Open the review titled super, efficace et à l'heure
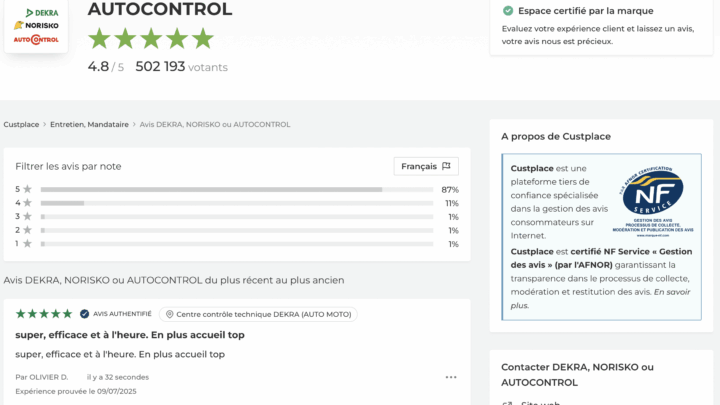Image resolution: width=720 pixels, height=405 pixels. (130, 335)
